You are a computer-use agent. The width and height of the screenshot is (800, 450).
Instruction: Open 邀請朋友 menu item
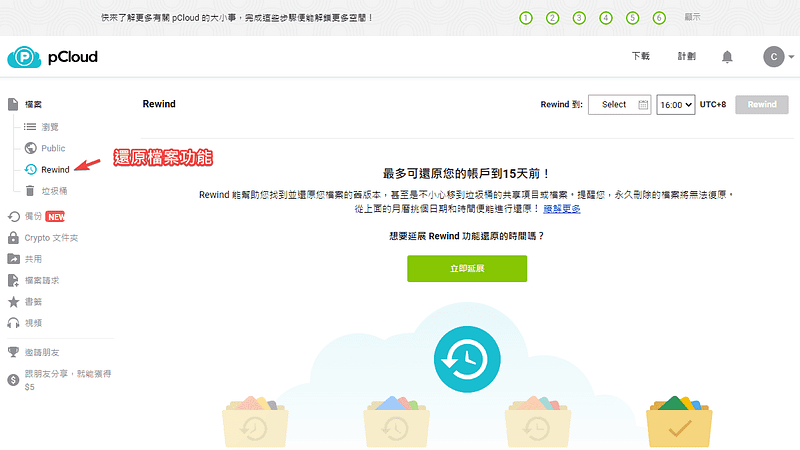tap(42, 353)
